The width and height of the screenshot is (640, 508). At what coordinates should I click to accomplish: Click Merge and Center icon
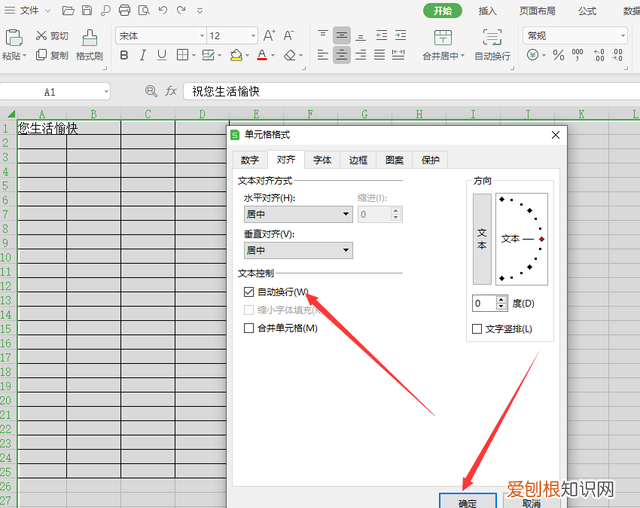click(443, 38)
